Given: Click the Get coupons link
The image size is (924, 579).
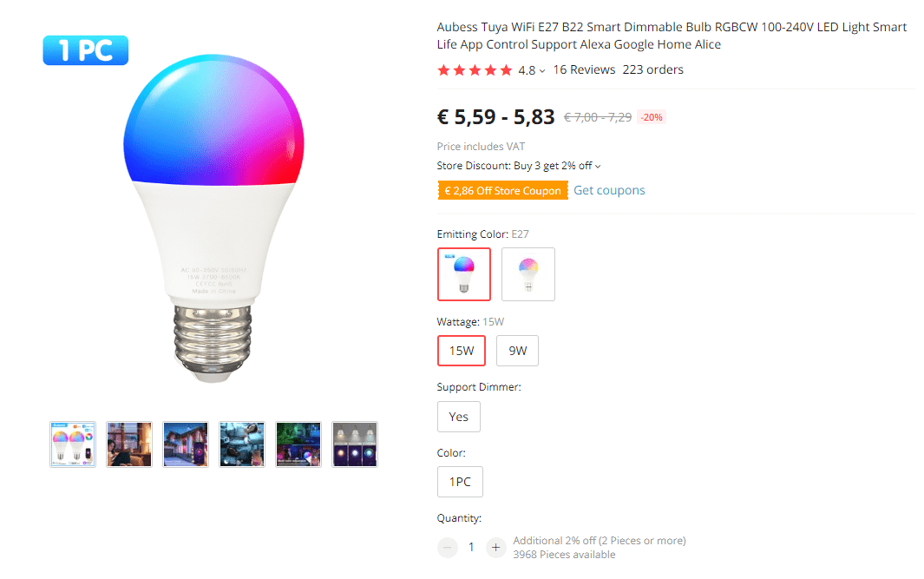Looking at the screenshot, I should [609, 190].
